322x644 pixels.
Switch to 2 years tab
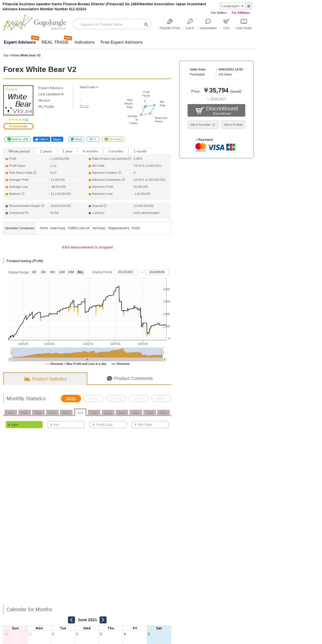click(x=46, y=151)
